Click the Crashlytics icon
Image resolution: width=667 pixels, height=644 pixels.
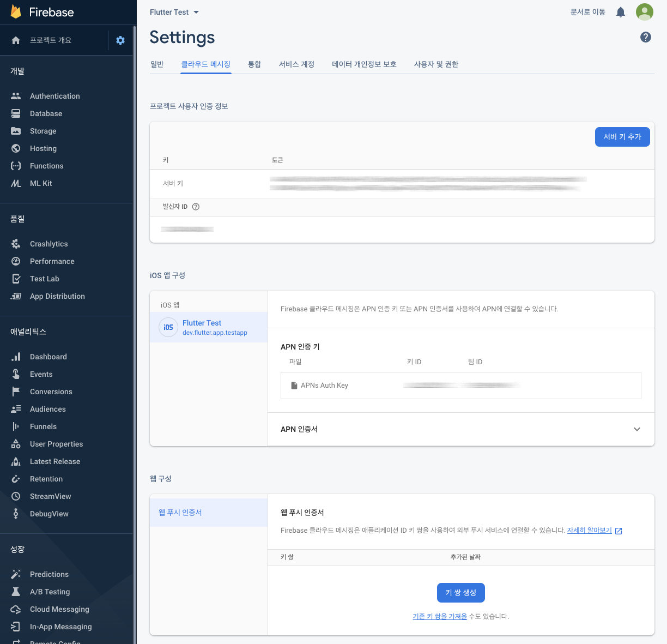click(x=16, y=244)
